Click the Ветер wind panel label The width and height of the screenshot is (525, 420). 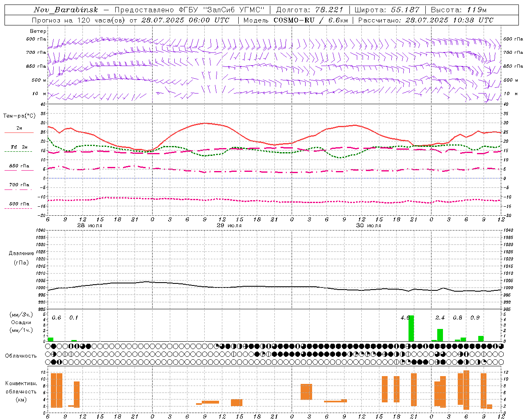(38, 31)
